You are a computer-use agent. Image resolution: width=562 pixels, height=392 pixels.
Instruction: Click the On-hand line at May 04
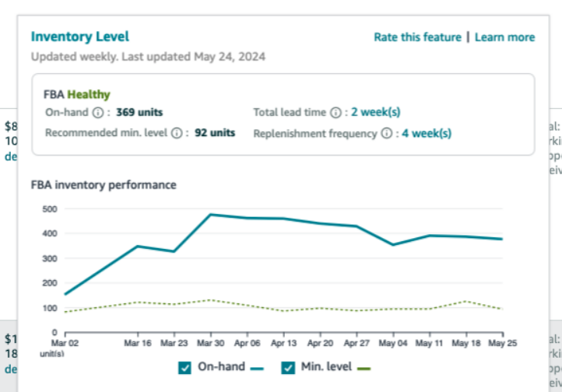(394, 244)
